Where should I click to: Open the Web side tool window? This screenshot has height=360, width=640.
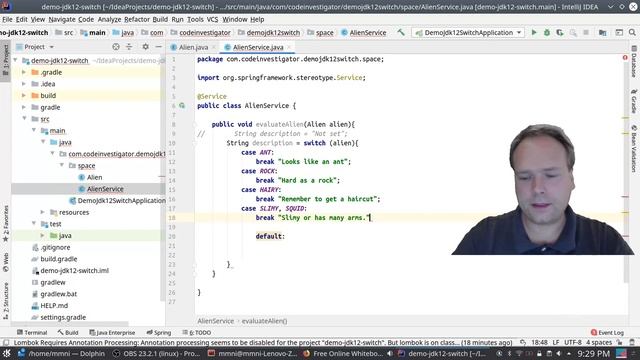coord(6,262)
